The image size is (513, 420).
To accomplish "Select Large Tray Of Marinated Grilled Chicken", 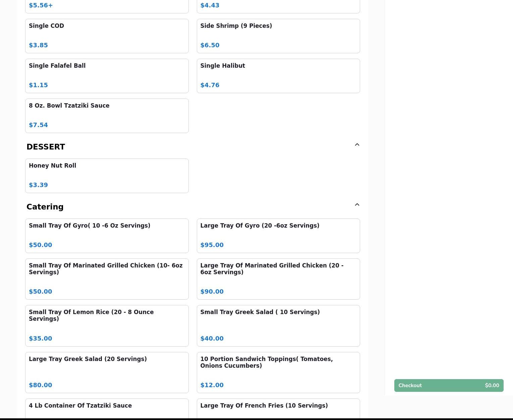I will 278,279.
